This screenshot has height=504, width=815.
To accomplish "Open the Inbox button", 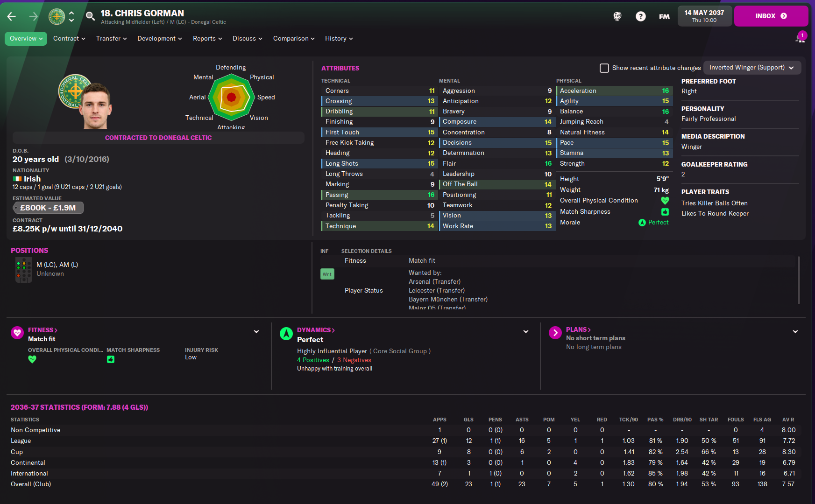I will point(771,16).
